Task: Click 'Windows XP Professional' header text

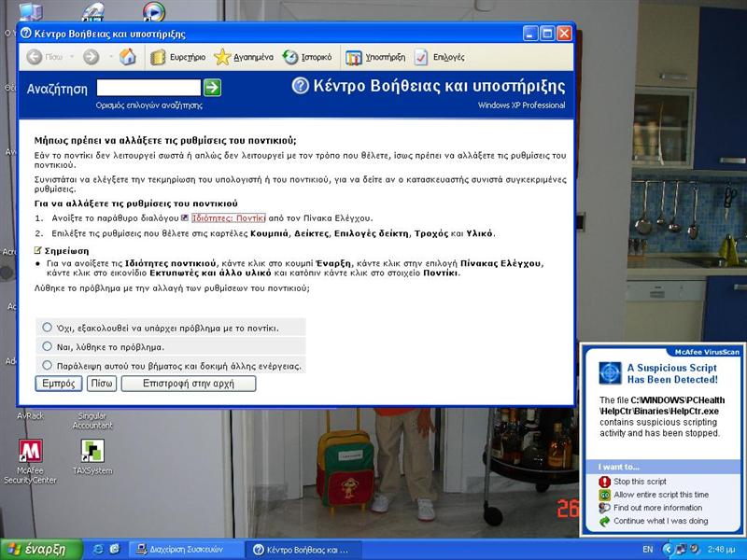Action: coord(522,105)
